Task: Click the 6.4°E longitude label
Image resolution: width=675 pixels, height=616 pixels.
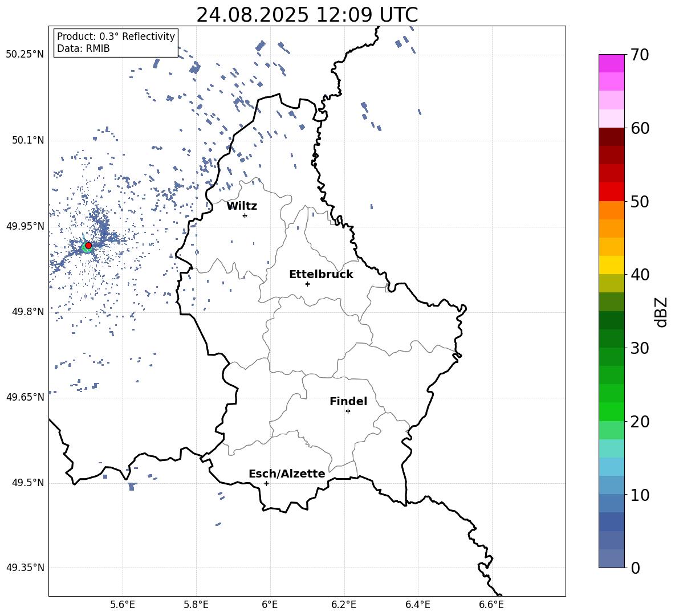Action: (x=417, y=605)
